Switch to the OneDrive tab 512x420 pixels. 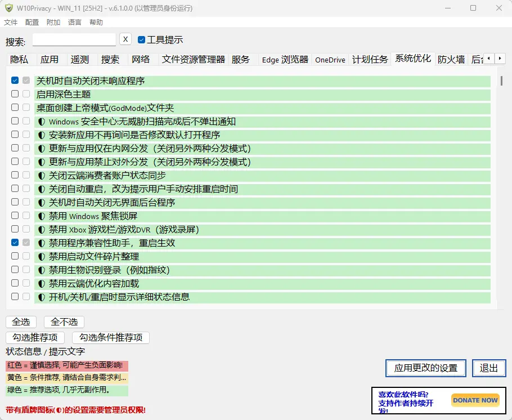pos(330,60)
